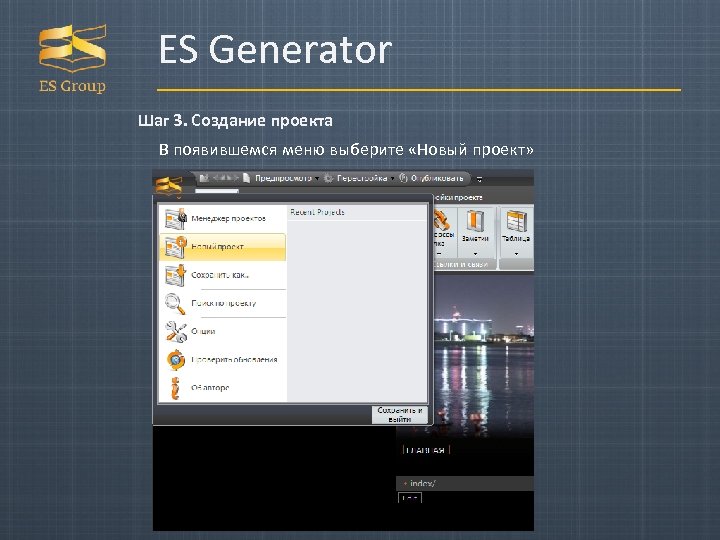Screen dimensions: 720x540
Task: Open Менеджер проектов menu label
Action: (228, 219)
